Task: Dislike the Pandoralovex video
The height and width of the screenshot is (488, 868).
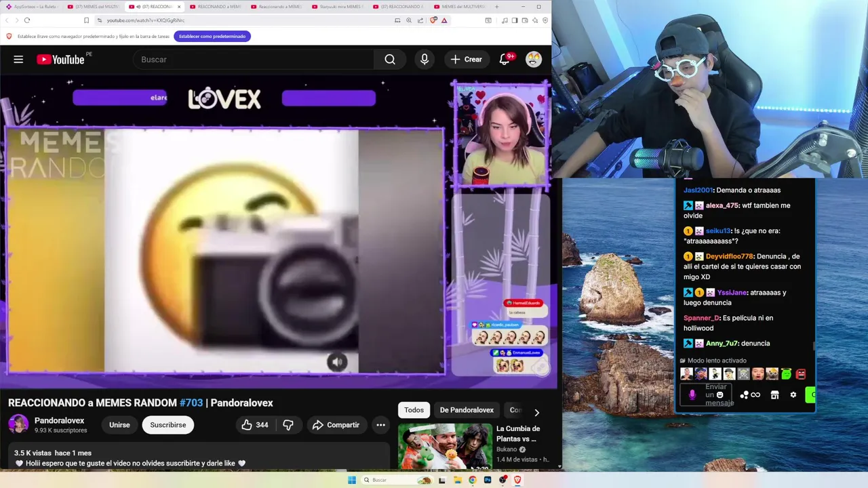Action: [x=288, y=425]
